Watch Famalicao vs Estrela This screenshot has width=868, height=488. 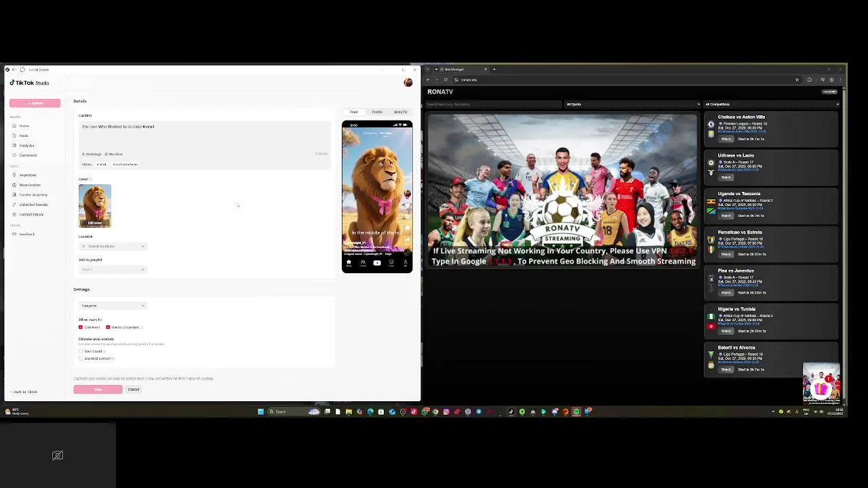tap(726, 254)
